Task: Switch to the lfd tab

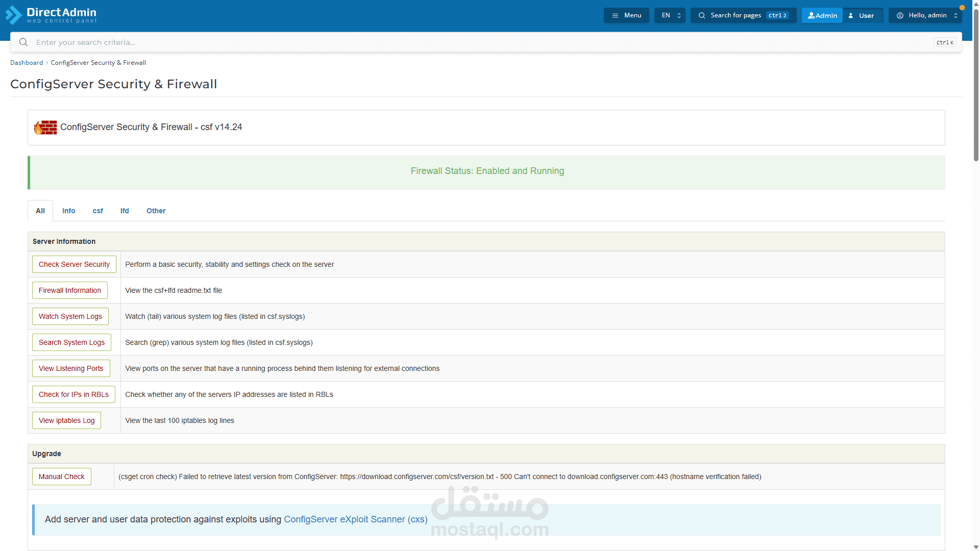Action: pos(125,211)
